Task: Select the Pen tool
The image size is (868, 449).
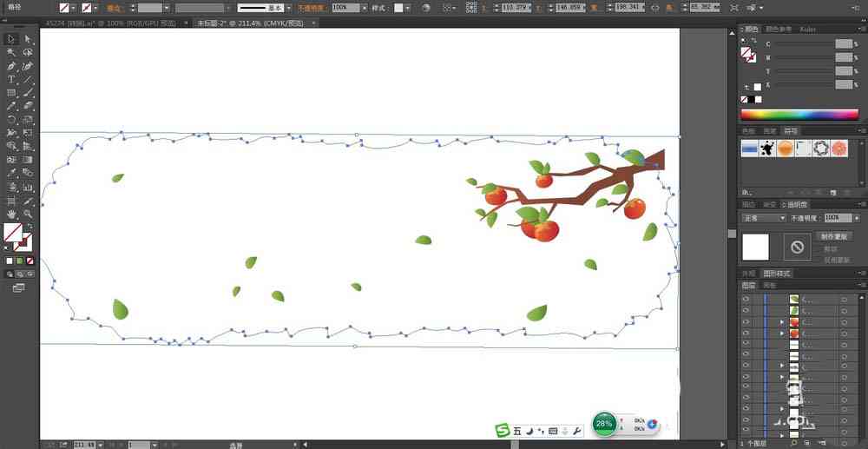Action: point(10,66)
